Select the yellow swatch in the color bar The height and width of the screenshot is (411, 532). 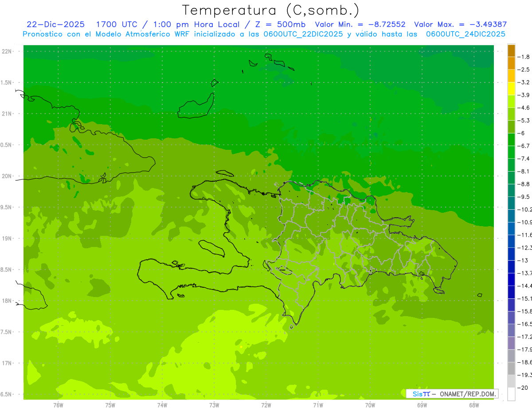pos(511,89)
